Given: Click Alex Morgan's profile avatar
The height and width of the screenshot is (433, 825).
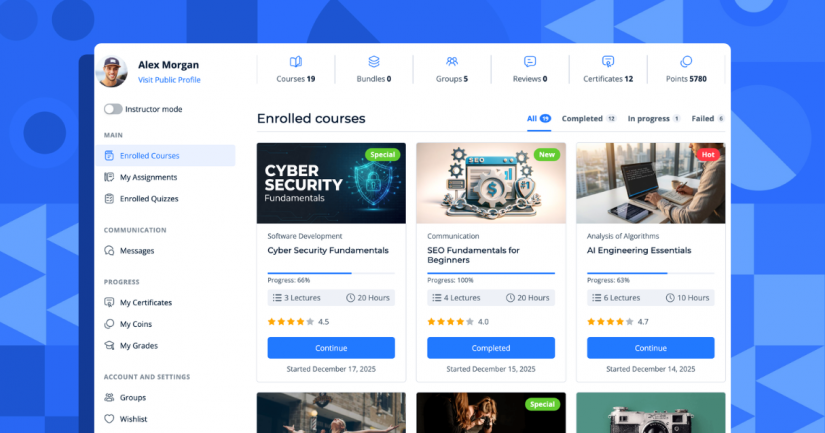Looking at the screenshot, I should click(x=113, y=71).
